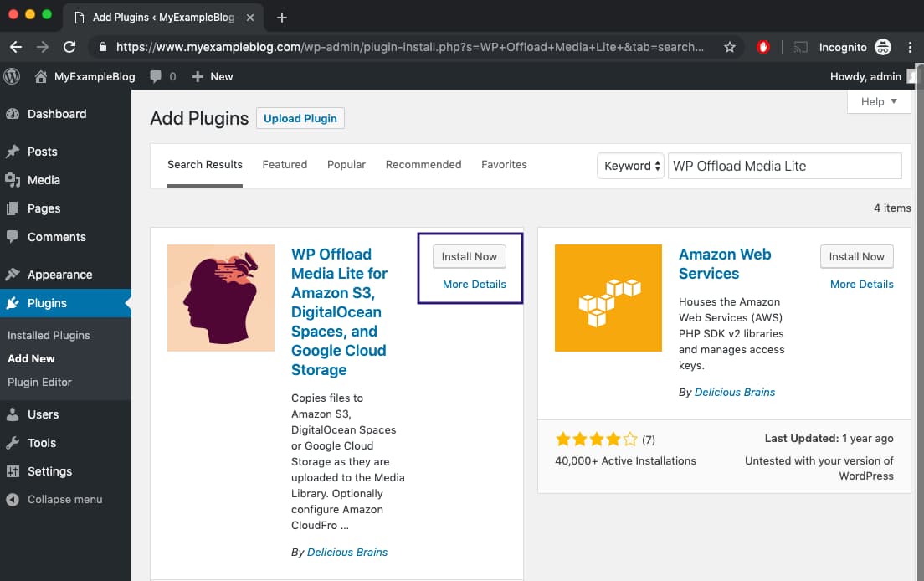Click the MyExampleBlog site name
The image size is (924, 581).
[x=95, y=77]
